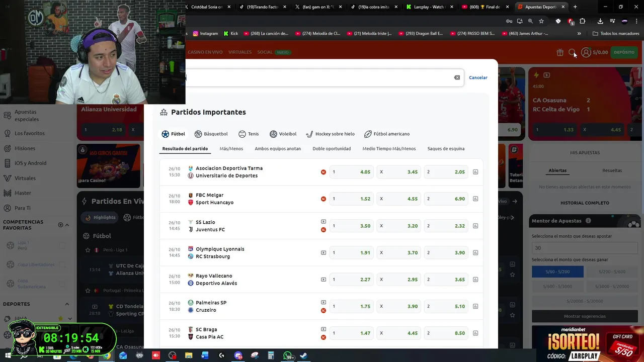Click Mostrar sugerencias button
This screenshot has height=362, width=644.
coord(585,316)
